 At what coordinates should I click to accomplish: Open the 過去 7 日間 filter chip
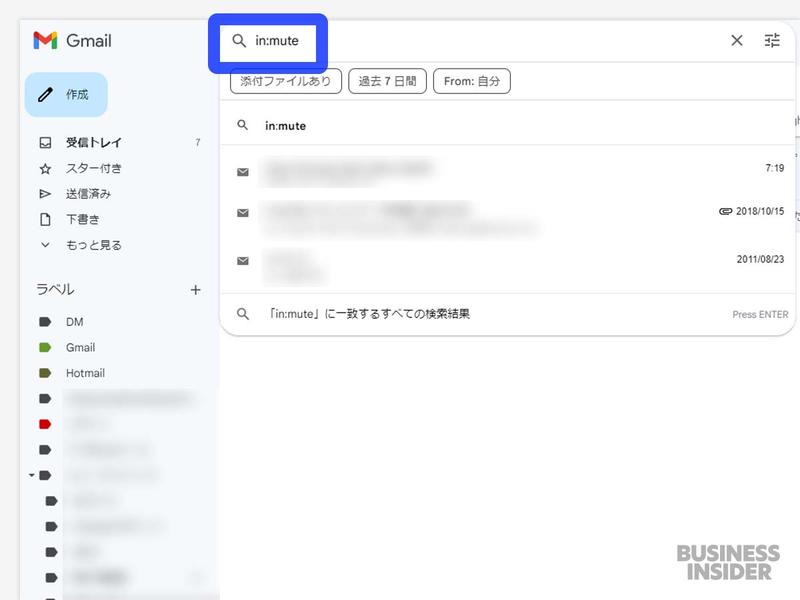coord(386,82)
